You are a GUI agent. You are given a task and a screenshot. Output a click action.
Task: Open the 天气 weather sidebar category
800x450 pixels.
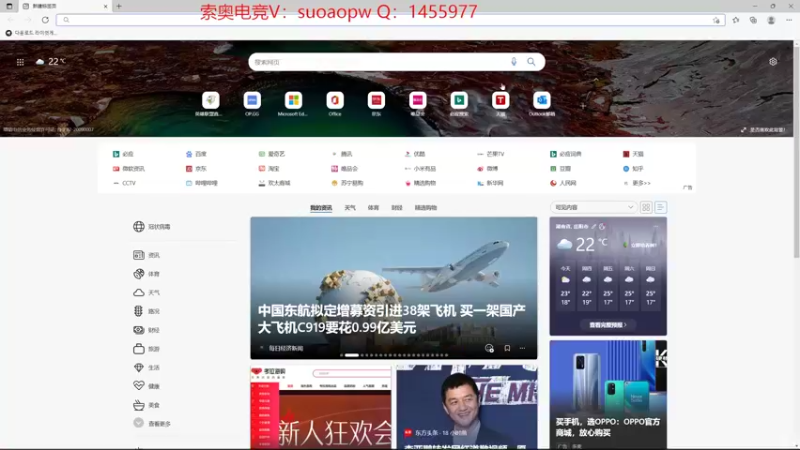tap(146, 292)
